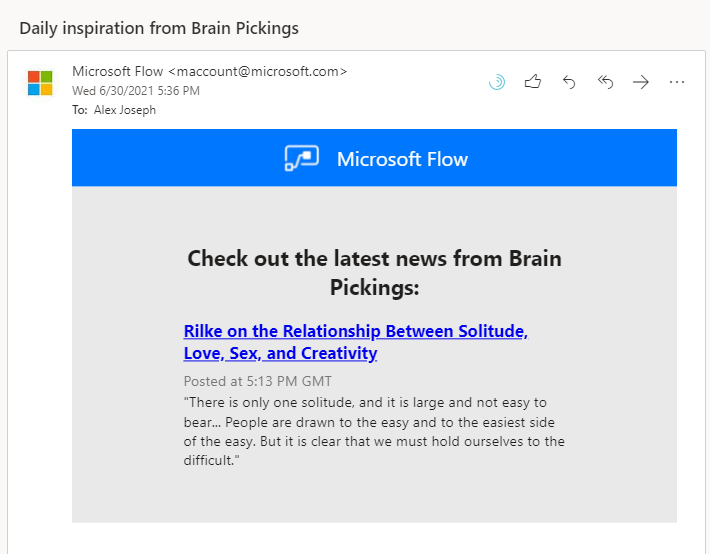Image resolution: width=710 pixels, height=554 pixels.
Task: Click the Microsoft Flow banner title text
Action: [402, 159]
